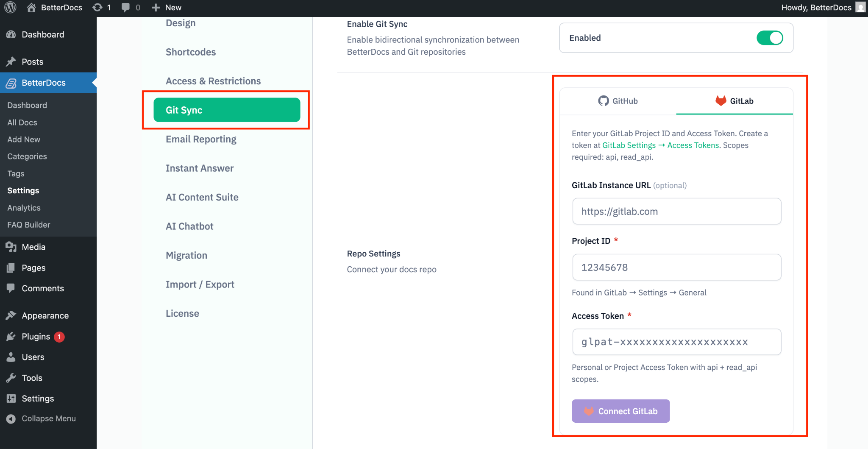Click the Collapse Menu arrow icon
Image resolution: width=868 pixels, height=449 pixels.
(11, 418)
